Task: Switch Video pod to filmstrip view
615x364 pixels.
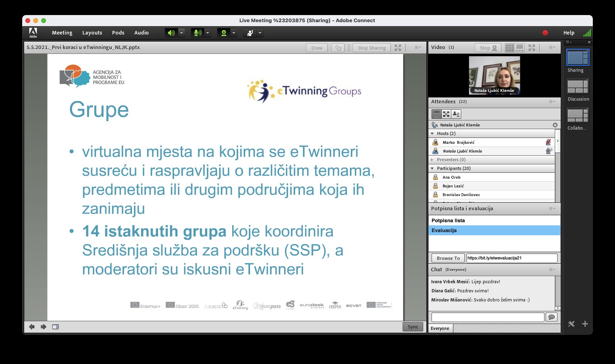Action: (x=520, y=48)
